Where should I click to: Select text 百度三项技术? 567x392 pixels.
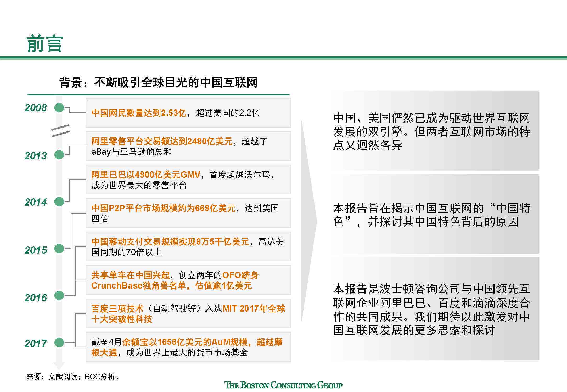117,309
